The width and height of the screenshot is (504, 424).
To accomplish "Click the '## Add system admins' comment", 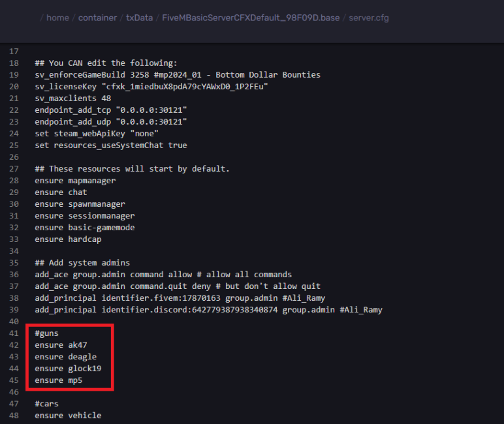I will (x=82, y=263).
